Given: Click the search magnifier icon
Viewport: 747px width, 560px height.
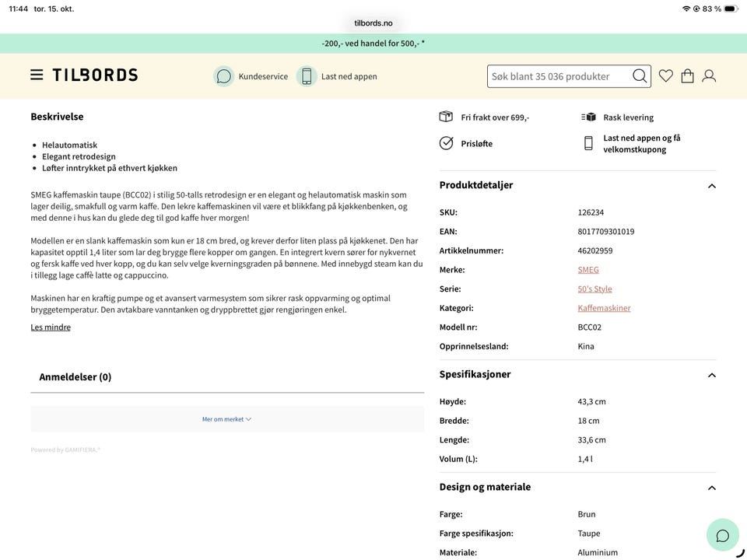Looking at the screenshot, I should (x=640, y=76).
